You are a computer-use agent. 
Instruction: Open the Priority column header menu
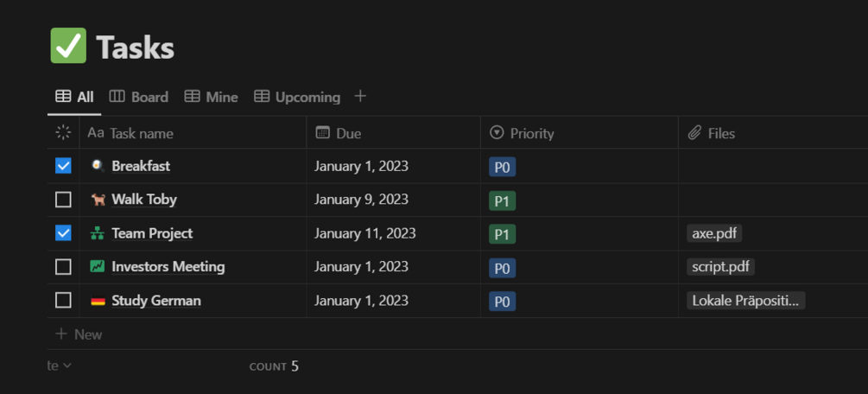tap(531, 133)
